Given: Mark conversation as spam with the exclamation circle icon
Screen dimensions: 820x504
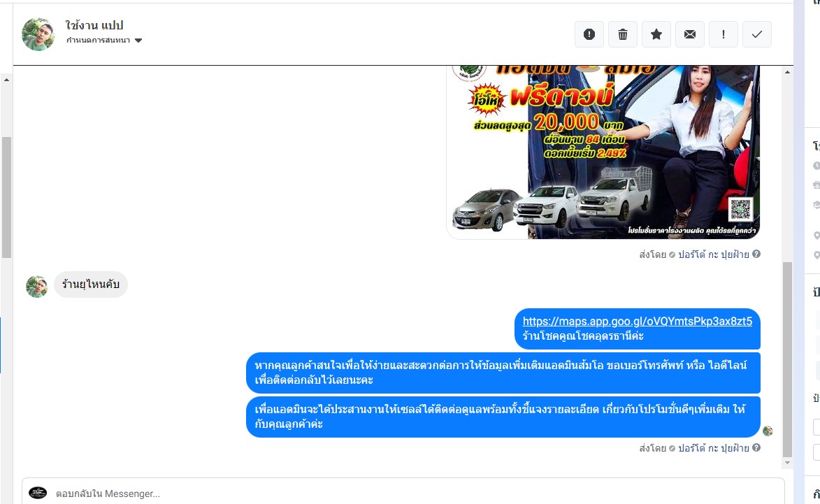Looking at the screenshot, I should tap(589, 34).
